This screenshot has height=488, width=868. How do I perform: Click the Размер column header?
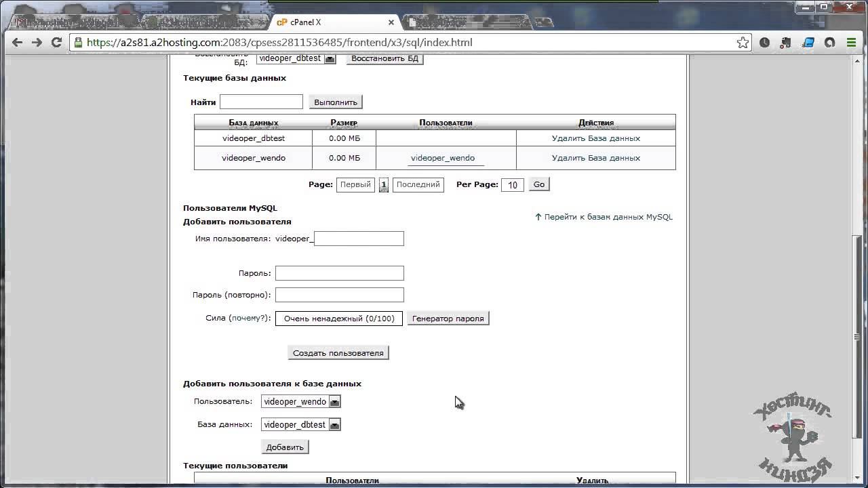tap(344, 123)
